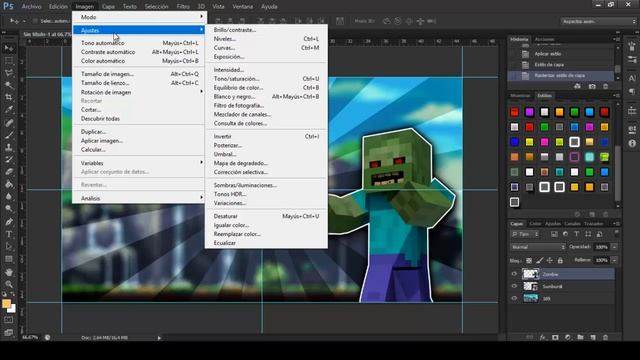
Task: Select the Magic Wand tool
Action: [9, 85]
